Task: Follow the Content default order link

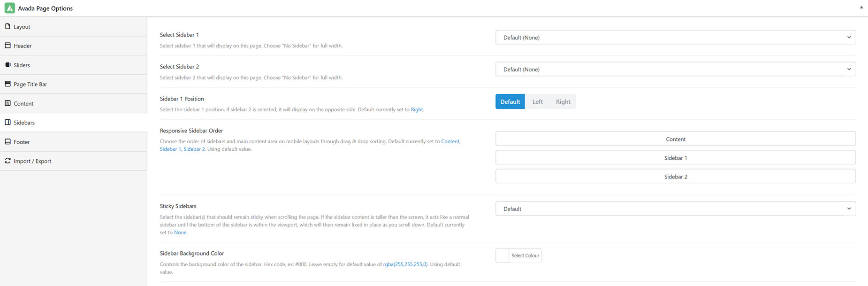Action: 450,141
